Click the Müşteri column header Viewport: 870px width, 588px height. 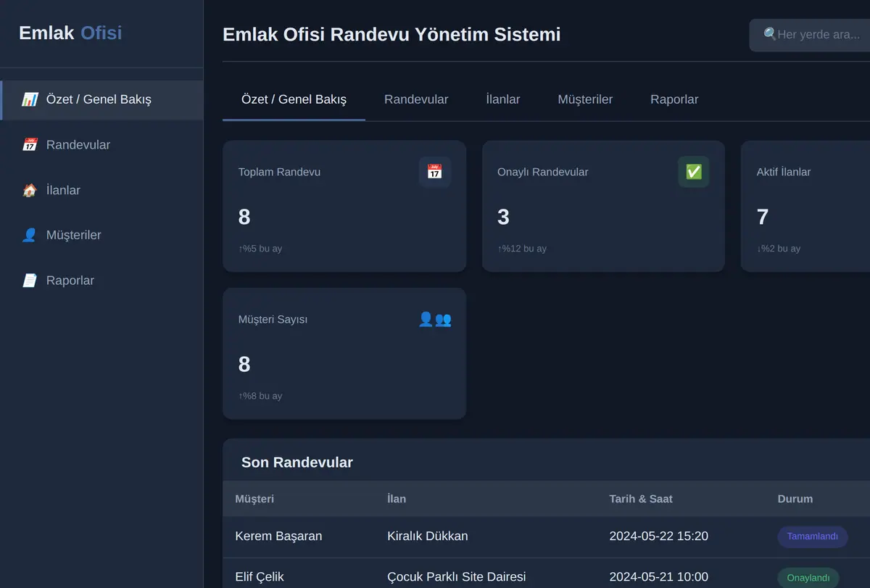pos(254,499)
